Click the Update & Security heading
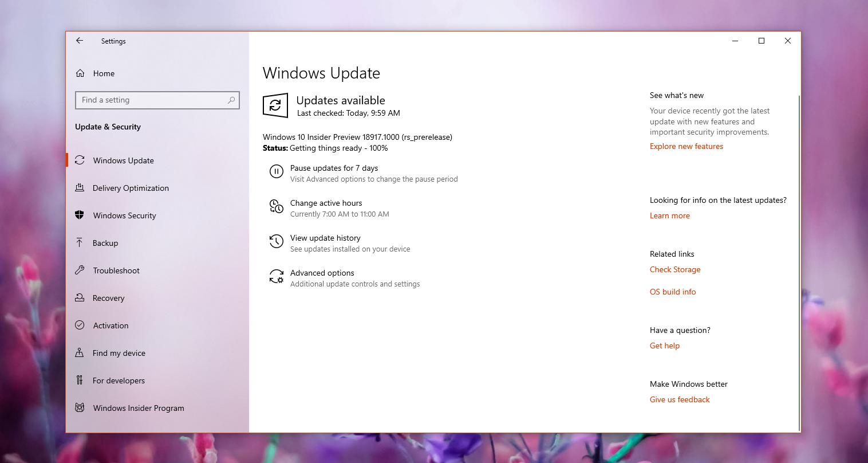Viewport: 868px width, 463px height. pos(108,127)
